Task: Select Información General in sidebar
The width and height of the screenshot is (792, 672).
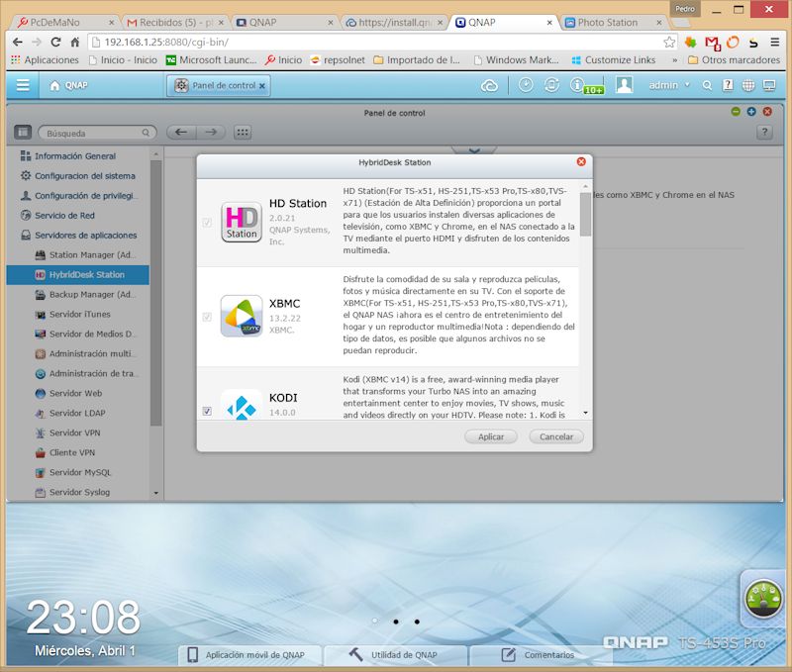Action: coord(75,156)
